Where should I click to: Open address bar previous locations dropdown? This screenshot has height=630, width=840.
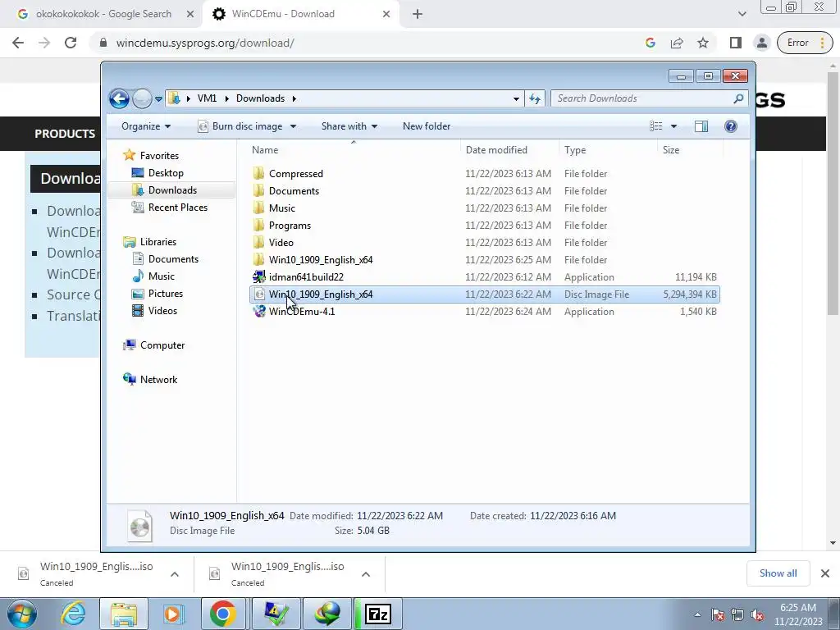pos(516,99)
